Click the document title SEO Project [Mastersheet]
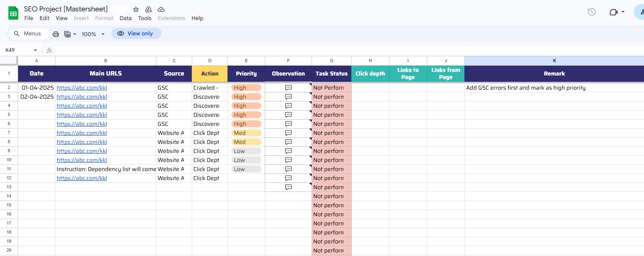 66,9
